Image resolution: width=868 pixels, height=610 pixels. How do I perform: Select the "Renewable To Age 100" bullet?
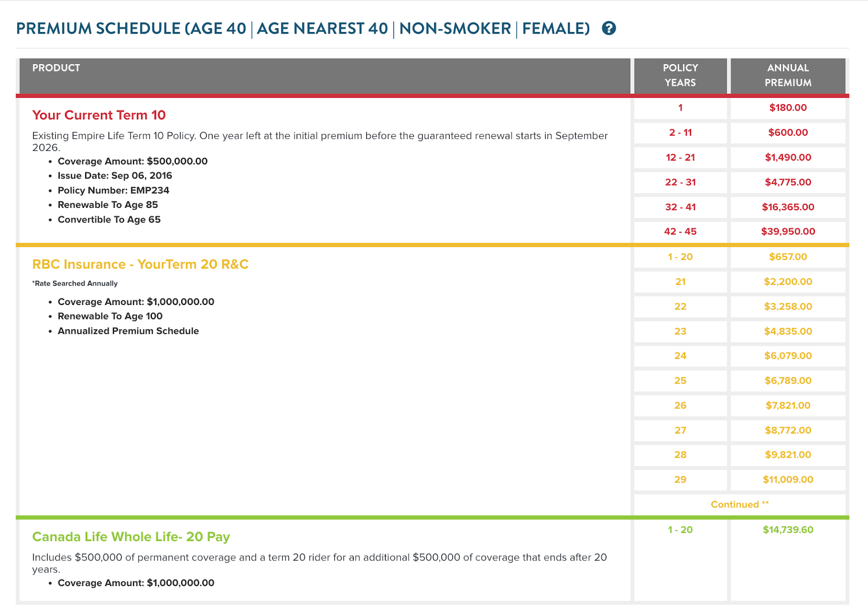[110, 316]
